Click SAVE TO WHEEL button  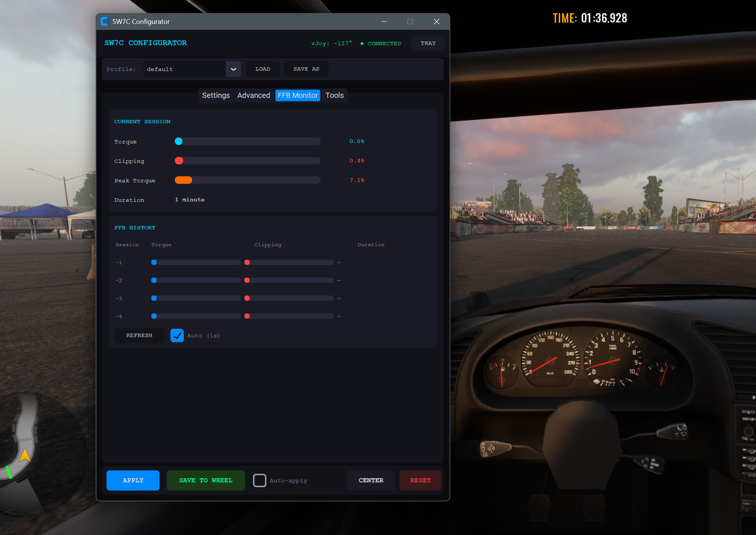pos(206,480)
